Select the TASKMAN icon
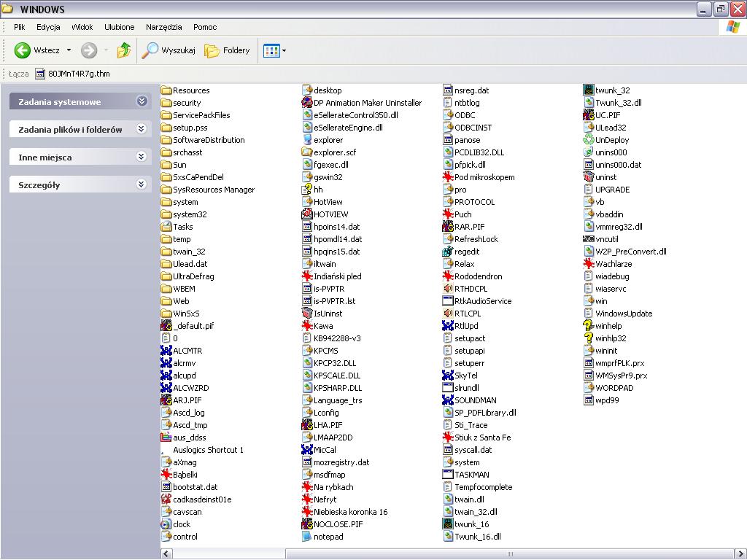Viewport: 747px width, 560px height. (447, 475)
